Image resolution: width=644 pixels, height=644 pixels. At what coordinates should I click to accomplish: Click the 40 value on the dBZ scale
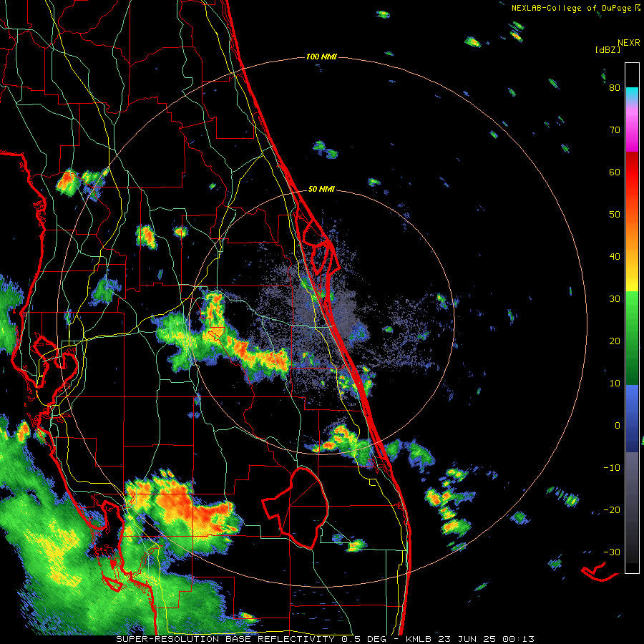615,257
